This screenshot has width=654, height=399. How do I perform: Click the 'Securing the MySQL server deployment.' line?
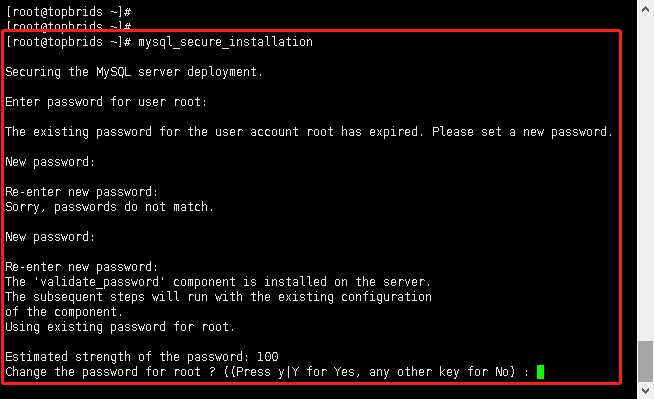tap(134, 72)
